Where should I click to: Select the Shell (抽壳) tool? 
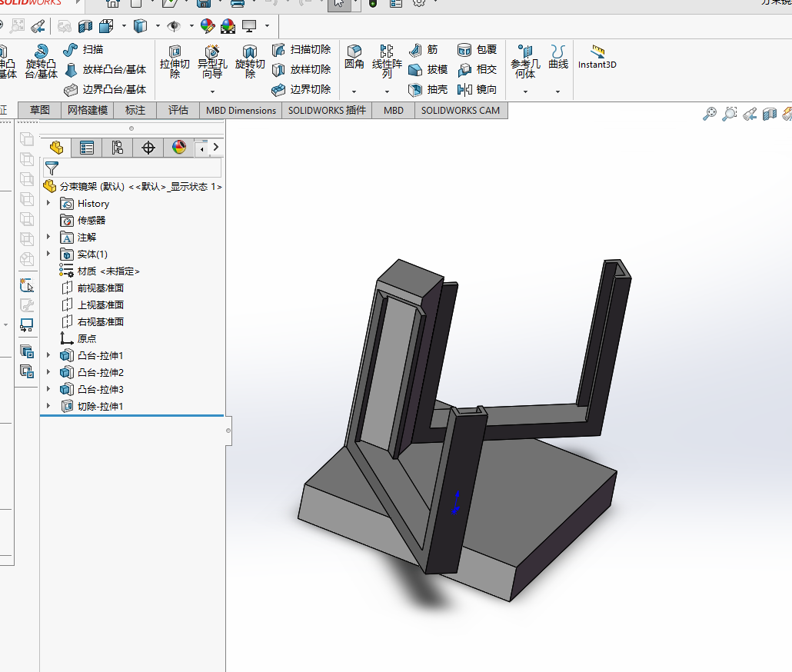pyautogui.click(x=428, y=89)
